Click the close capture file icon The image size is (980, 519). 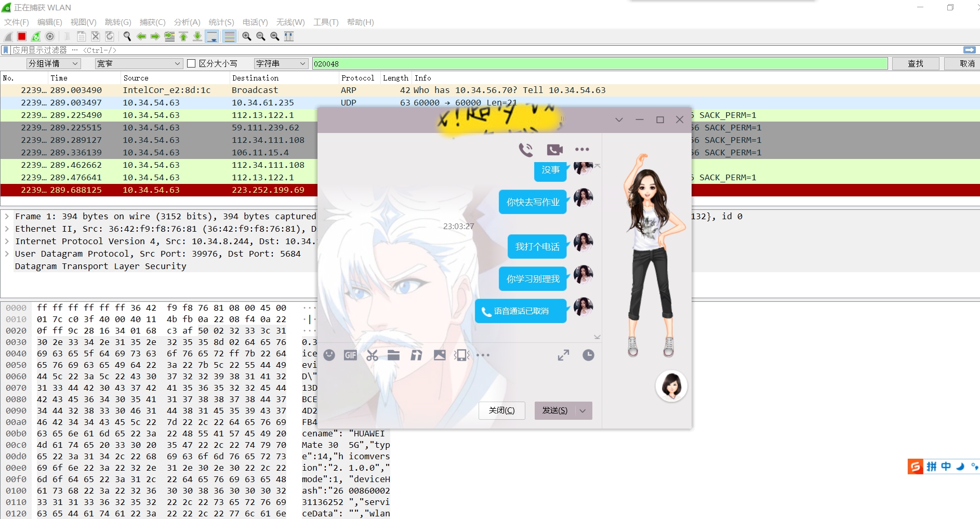[x=96, y=36]
